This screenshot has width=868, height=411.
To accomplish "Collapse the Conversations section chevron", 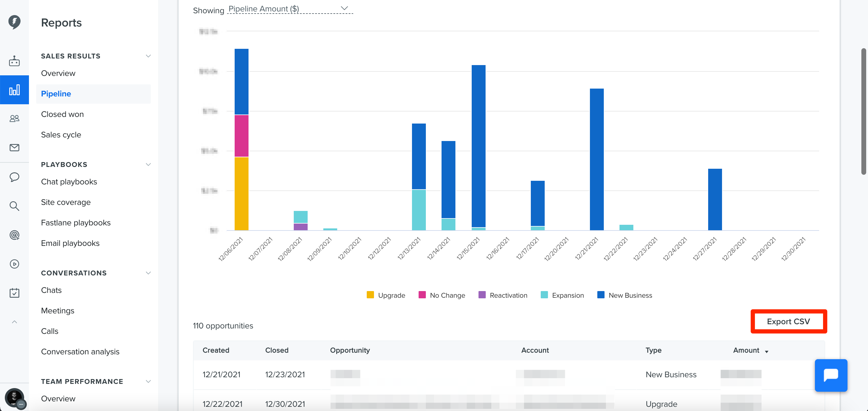I will coord(148,273).
